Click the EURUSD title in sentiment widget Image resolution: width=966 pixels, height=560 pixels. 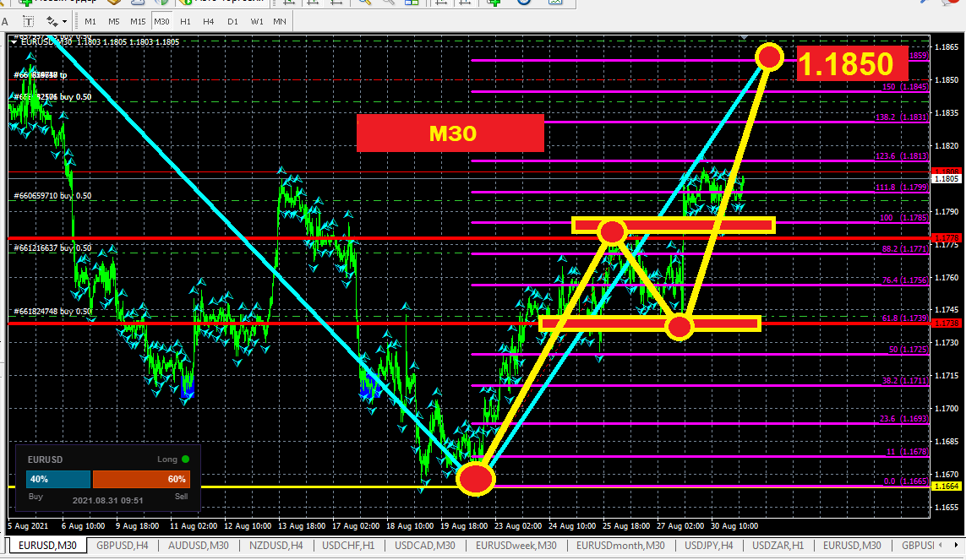tap(45, 459)
